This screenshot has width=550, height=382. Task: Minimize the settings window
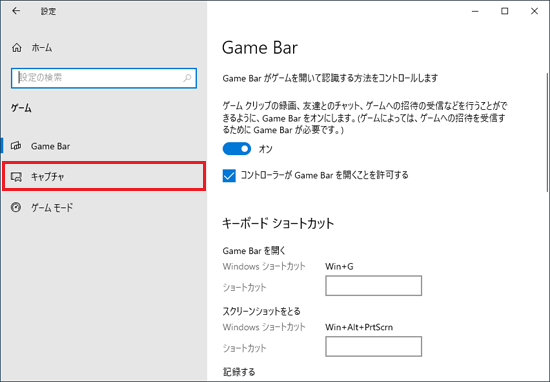point(475,11)
